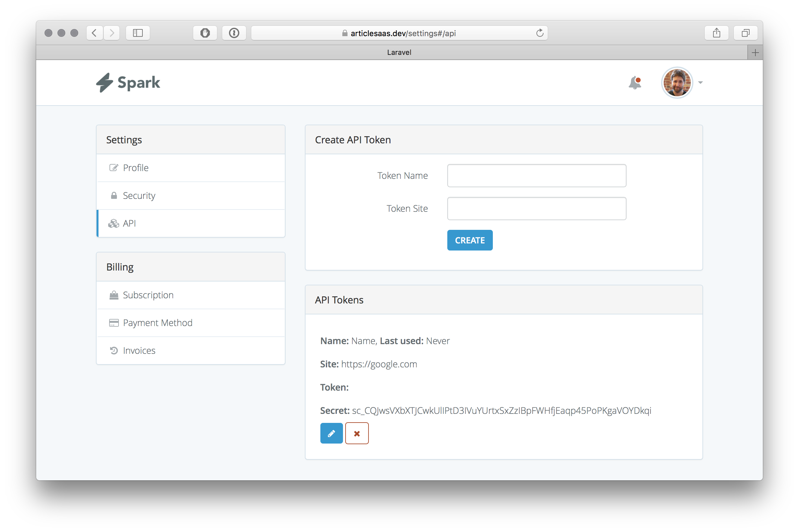This screenshot has height=532, width=799.
Task: Open the Security settings tab
Action: coord(139,196)
